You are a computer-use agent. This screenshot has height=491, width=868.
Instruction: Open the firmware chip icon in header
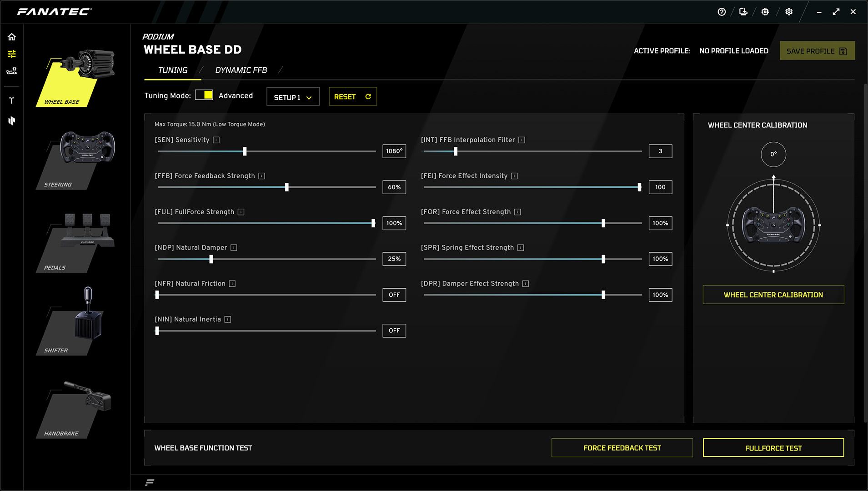765,12
